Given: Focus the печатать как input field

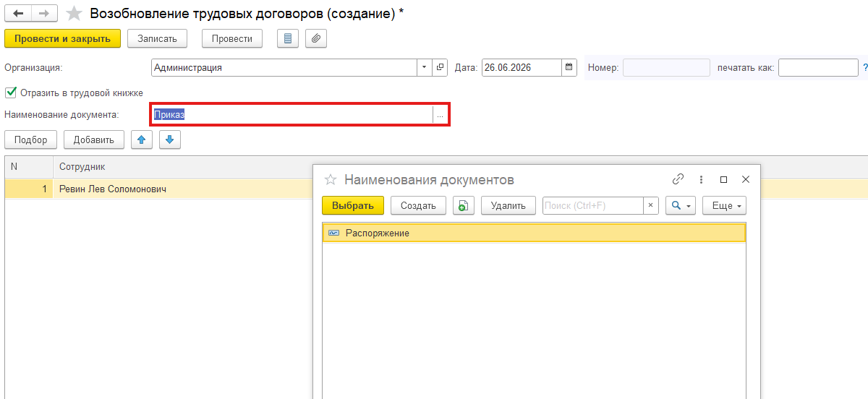Looking at the screenshot, I should pos(818,67).
